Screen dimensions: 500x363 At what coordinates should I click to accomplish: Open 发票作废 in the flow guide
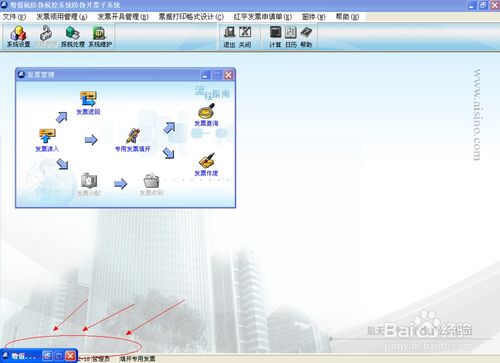(206, 164)
